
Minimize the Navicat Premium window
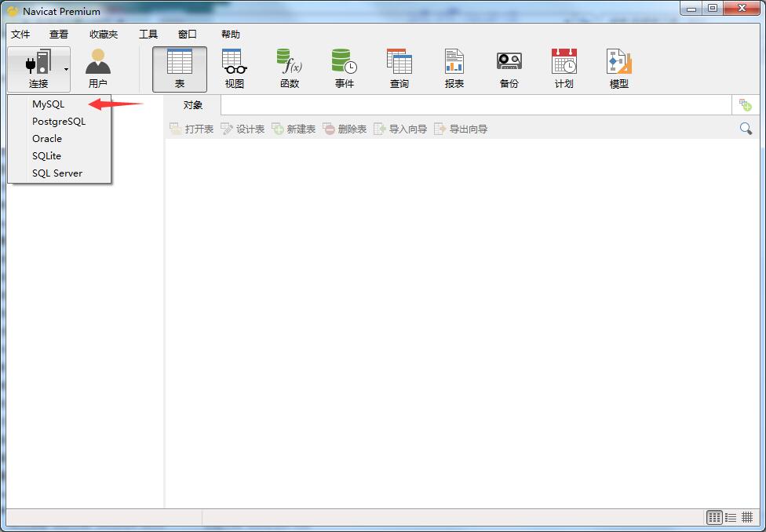pos(691,9)
